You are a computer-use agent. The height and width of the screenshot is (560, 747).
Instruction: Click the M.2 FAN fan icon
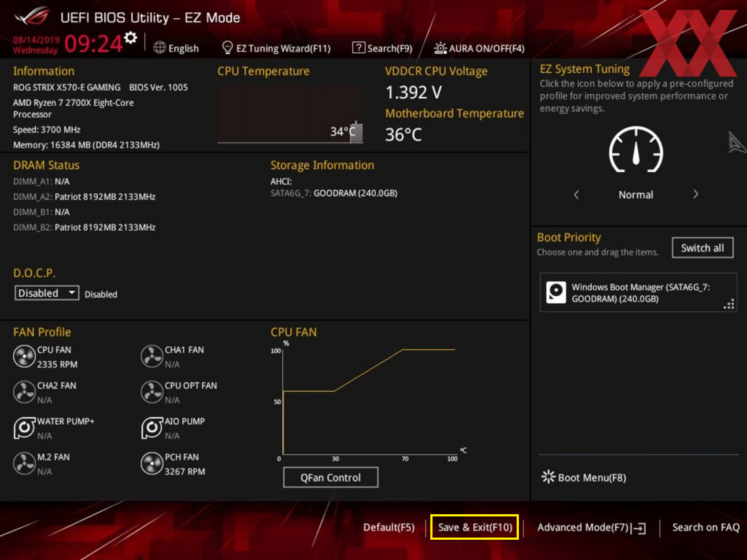(24, 464)
